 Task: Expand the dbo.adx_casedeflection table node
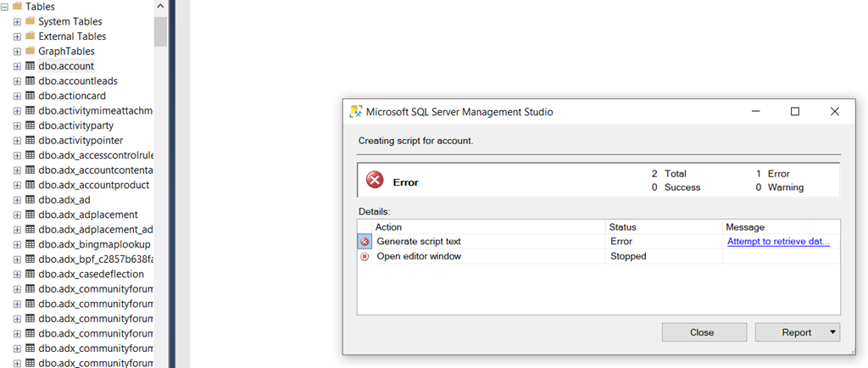[17, 275]
